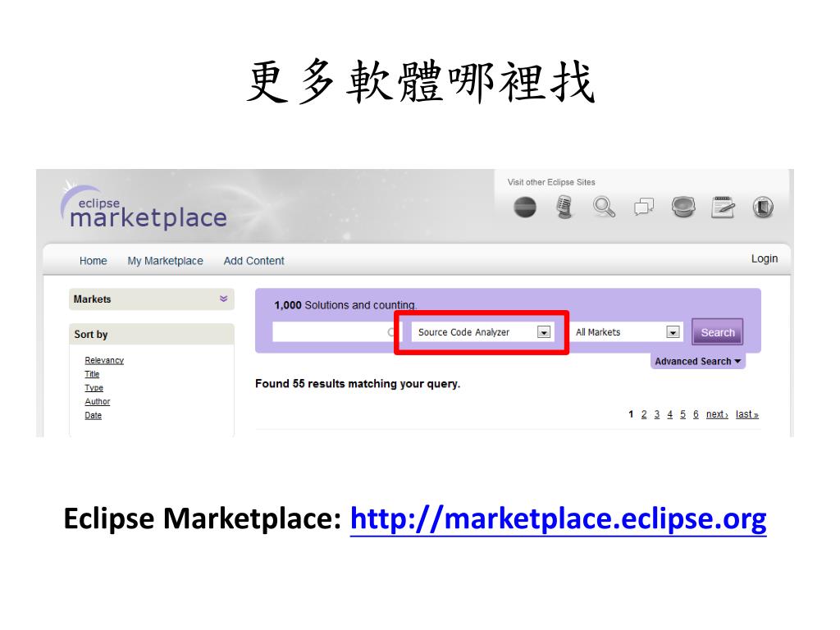
Task: Open the chat bubbles forum icon
Action: 643,207
